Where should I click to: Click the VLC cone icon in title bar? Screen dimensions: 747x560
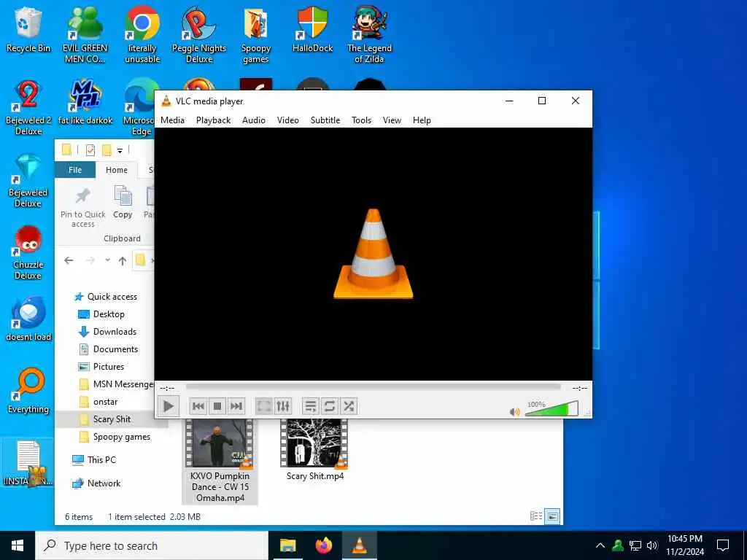166,101
